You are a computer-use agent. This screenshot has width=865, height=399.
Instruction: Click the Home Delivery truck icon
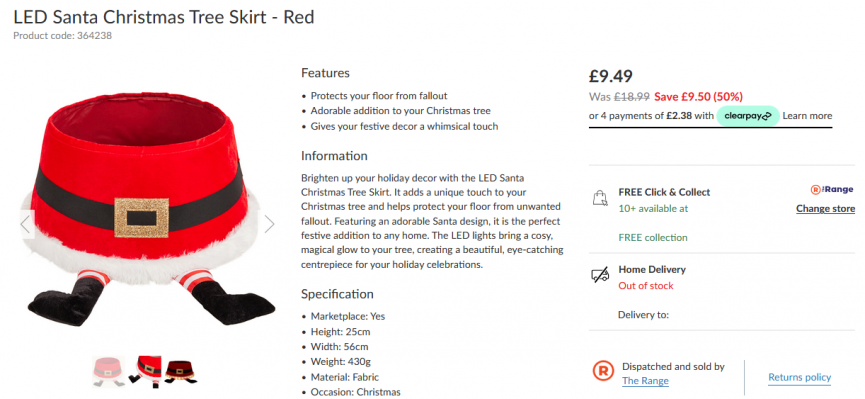(600, 275)
